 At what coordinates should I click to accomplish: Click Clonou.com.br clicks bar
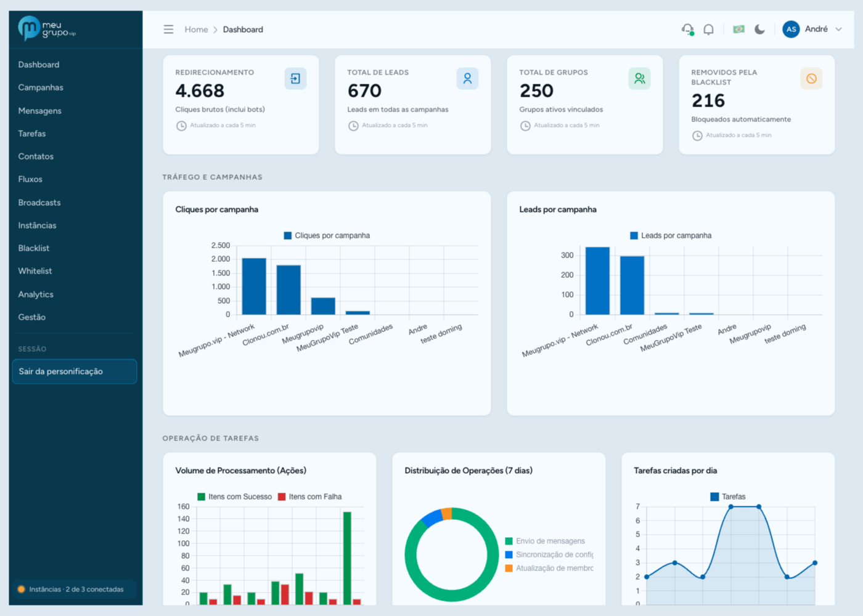288,290
